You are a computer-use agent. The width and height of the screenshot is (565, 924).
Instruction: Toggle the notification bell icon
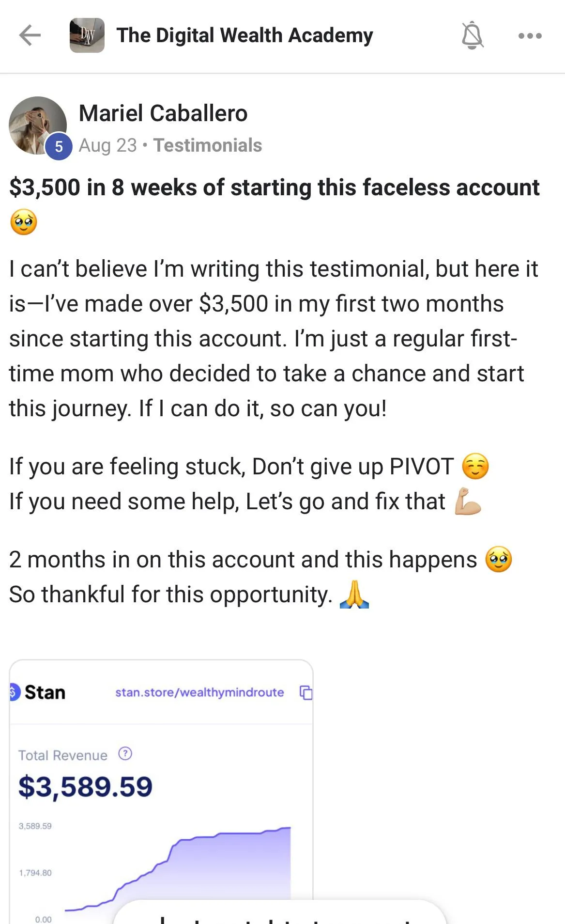(472, 35)
